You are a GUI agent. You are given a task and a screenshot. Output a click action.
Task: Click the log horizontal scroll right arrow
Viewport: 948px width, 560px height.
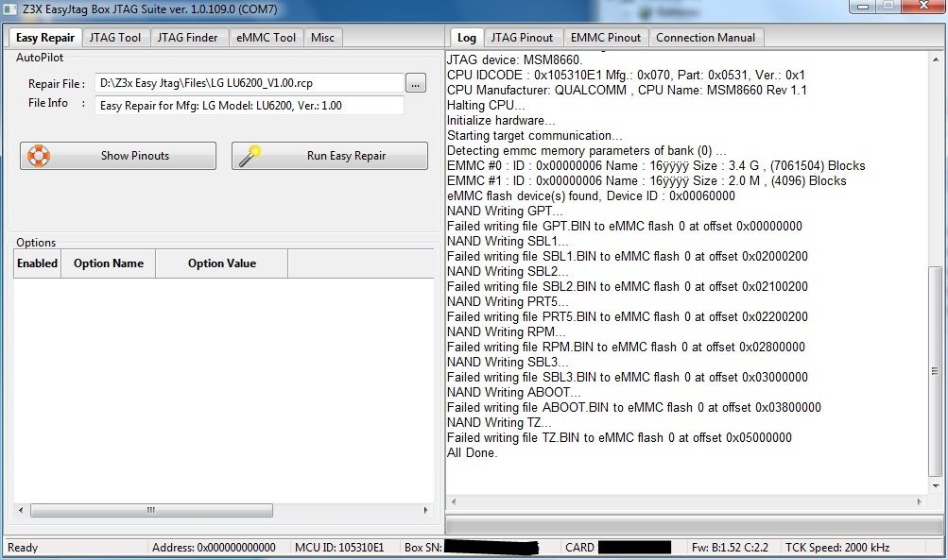click(920, 501)
